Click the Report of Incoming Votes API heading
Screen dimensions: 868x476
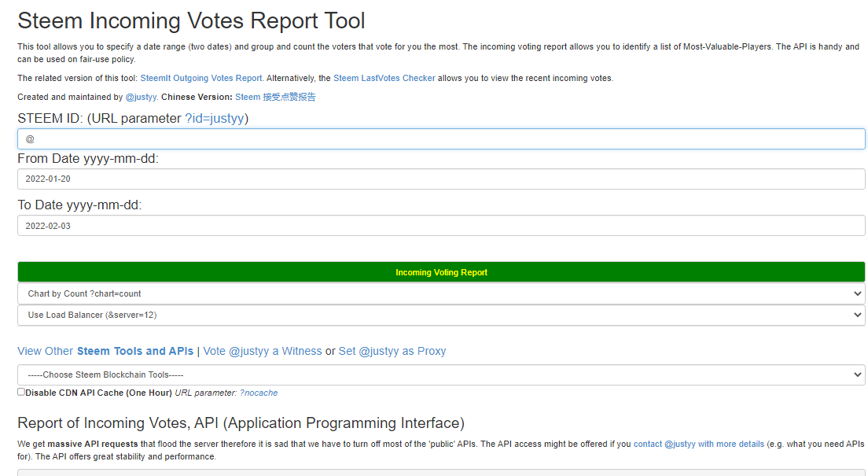tap(241, 422)
